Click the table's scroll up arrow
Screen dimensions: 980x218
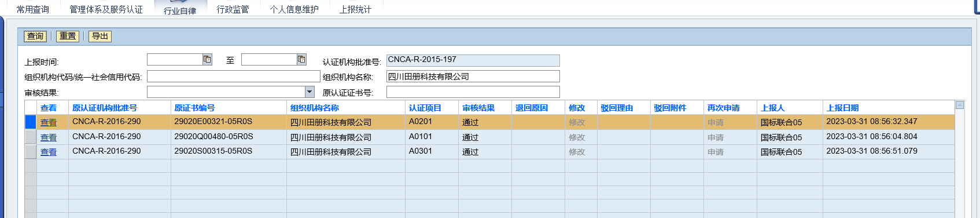tap(960, 105)
